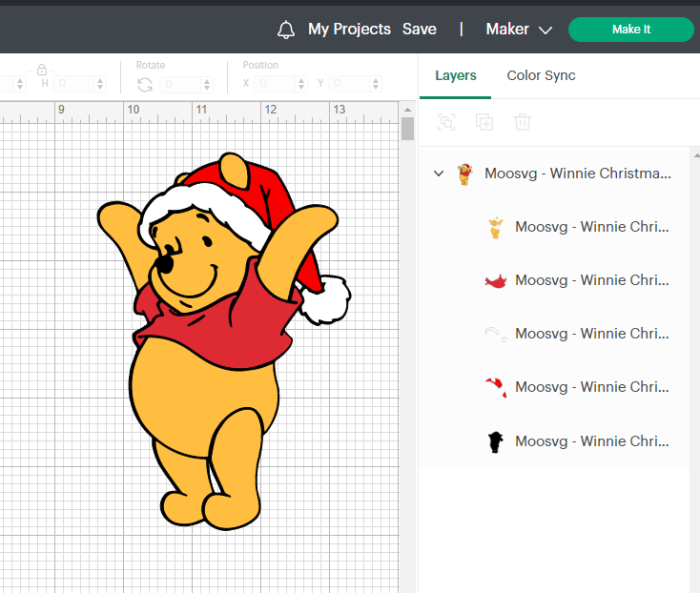This screenshot has height=593, width=700.
Task: Click the Rotate icon
Action: 145,84
